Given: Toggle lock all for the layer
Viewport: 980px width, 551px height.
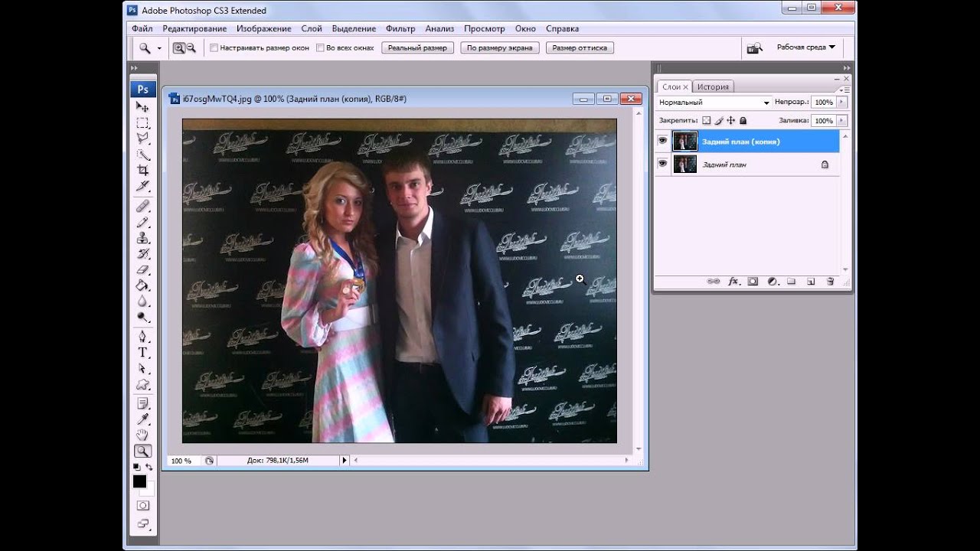Looking at the screenshot, I should click(x=743, y=121).
